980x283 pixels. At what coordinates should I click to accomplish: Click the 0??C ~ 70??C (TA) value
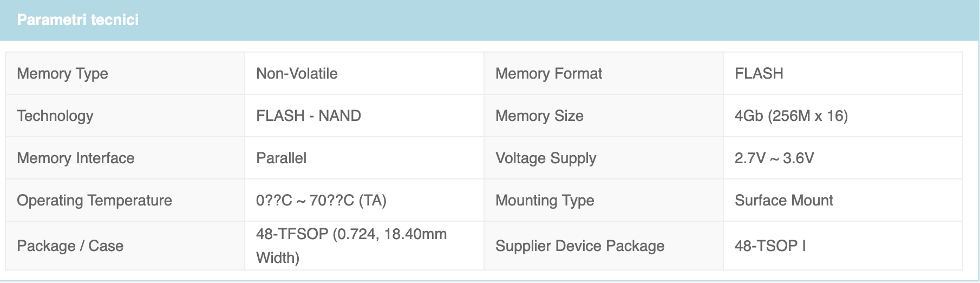coord(321,200)
